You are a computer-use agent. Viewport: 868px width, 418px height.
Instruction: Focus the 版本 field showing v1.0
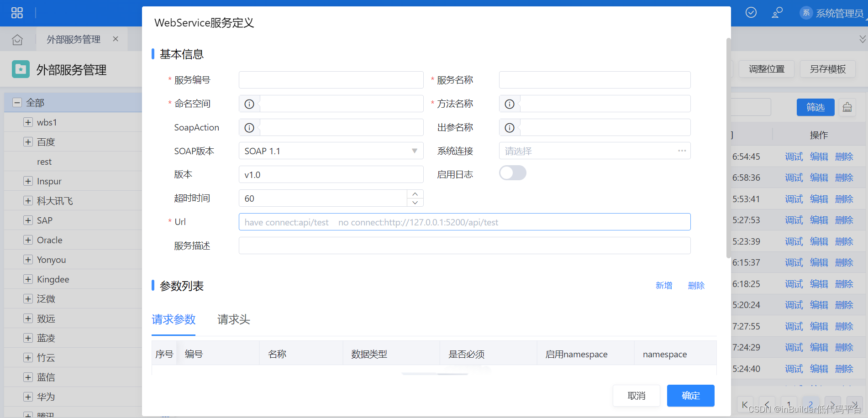point(331,174)
